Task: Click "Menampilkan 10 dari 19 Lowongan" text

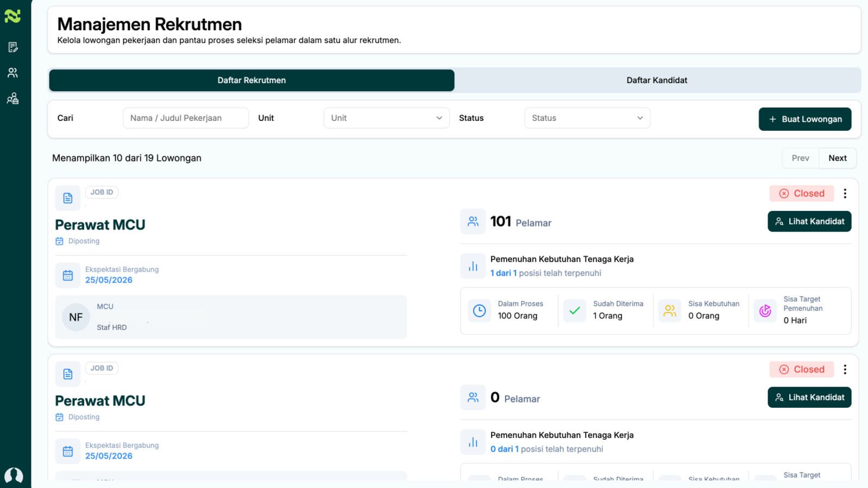Action: click(127, 158)
